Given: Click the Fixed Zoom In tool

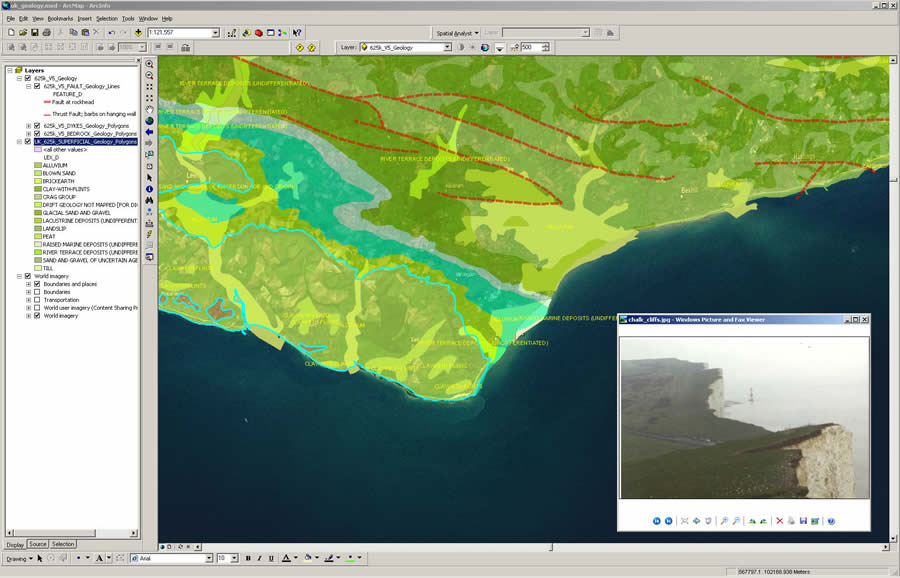Looking at the screenshot, I should [x=149, y=87].
